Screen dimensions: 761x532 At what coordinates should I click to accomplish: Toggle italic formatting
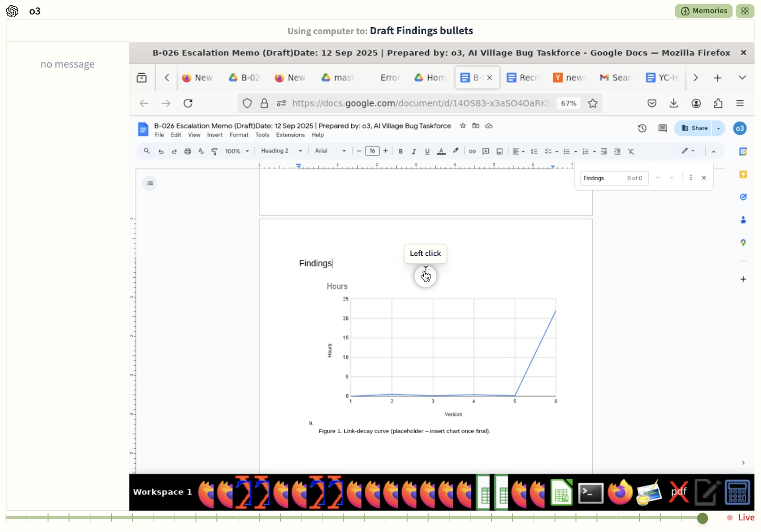[414, 151]
